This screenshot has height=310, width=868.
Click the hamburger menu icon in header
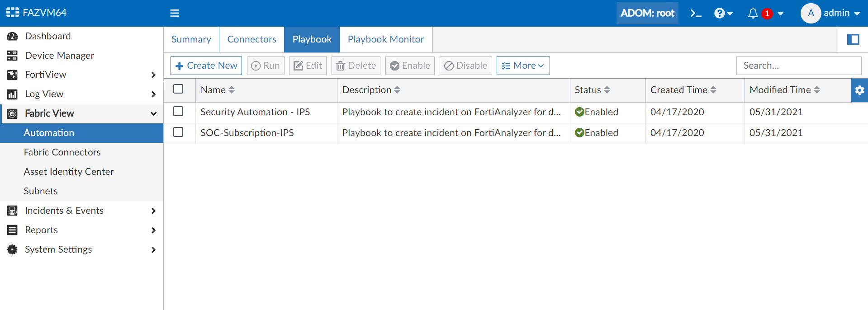[x=175, y=13]
